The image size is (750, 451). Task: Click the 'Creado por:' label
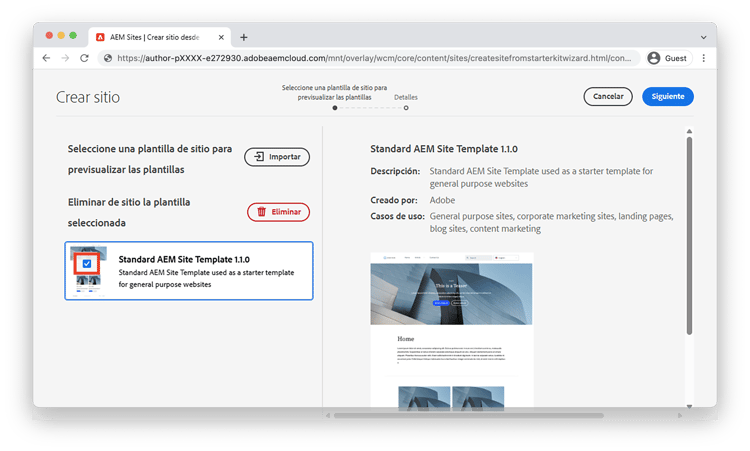pyautogui.click(x=394, y=200)
